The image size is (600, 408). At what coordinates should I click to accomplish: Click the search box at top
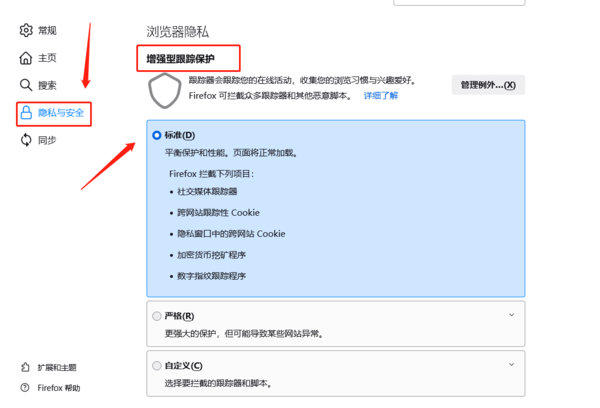point(459,2)
